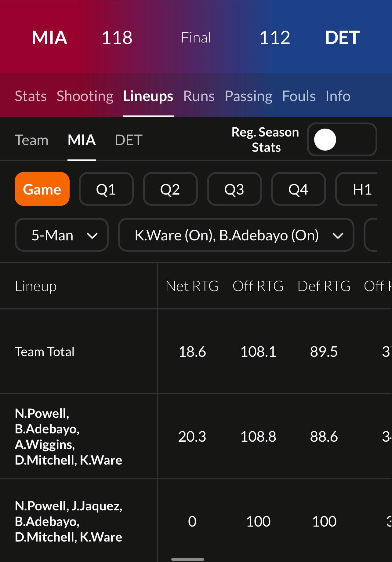Image resolution: width=392 pixels, height=562 pixels.
Task: Select the Team sub-tab
Action: click(x=31, y=140)
